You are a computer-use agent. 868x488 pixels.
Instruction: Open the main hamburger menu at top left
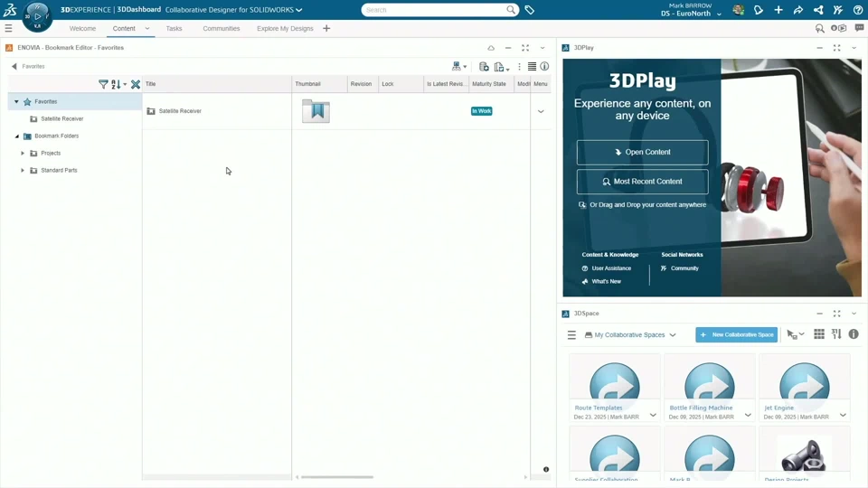pos(8,28)
